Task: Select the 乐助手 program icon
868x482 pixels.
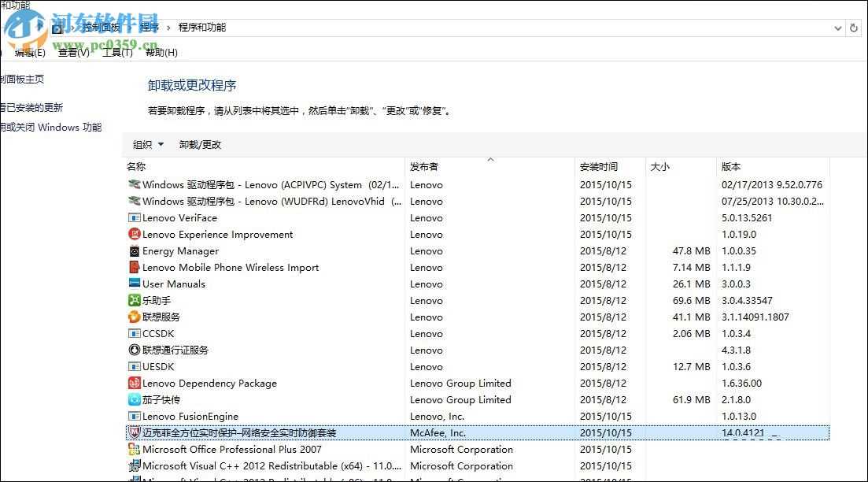Action: (135, 301)
